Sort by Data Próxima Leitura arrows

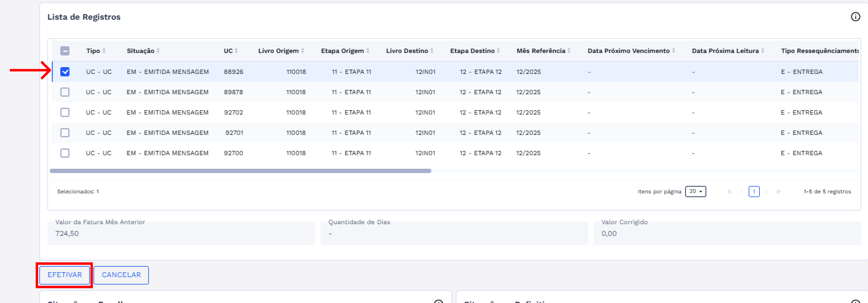[x=762, y=50]
